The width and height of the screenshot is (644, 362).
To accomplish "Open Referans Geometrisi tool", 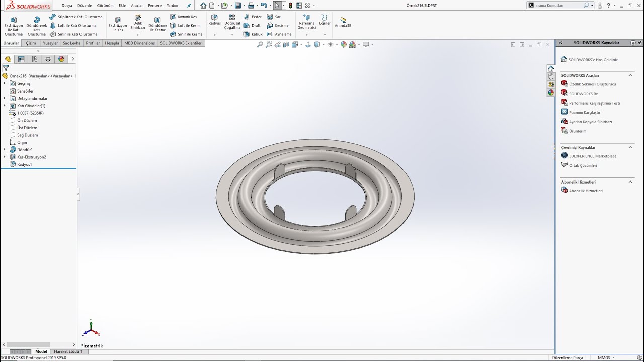I will point(307,22).
